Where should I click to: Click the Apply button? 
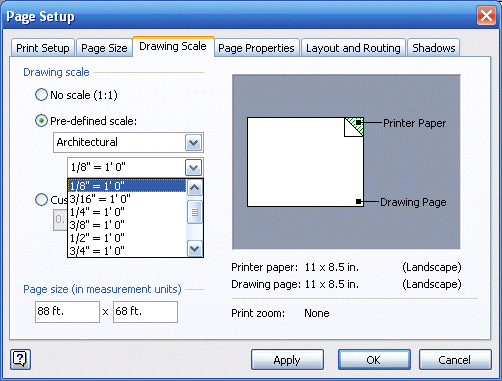pyautogui.click(x=287, y=360)
